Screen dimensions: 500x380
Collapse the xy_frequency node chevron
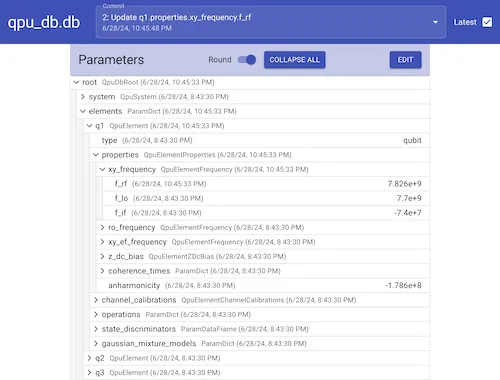tap(102, 169)
